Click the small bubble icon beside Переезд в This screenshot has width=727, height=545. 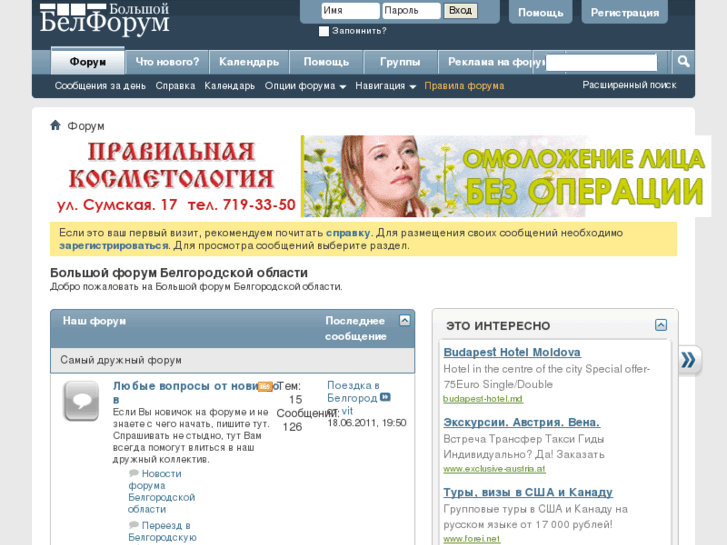pos(134,525)
